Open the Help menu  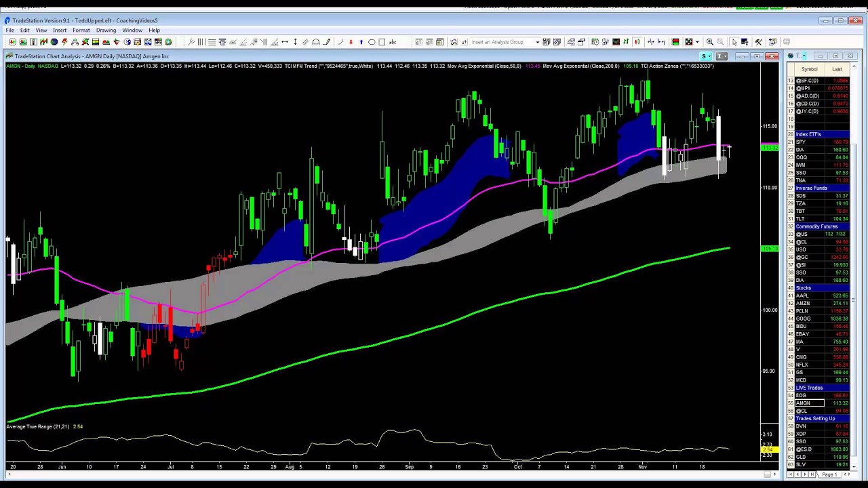point(154,30)
